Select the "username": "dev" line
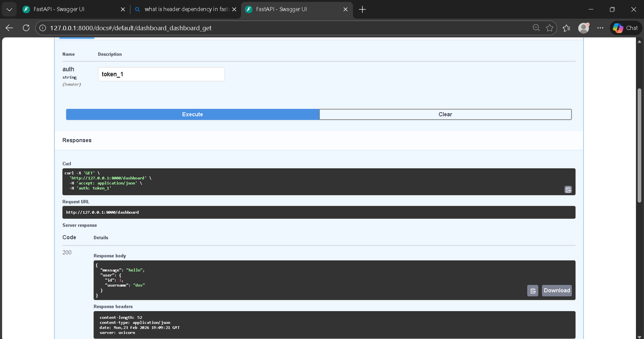 click(126, 285)
